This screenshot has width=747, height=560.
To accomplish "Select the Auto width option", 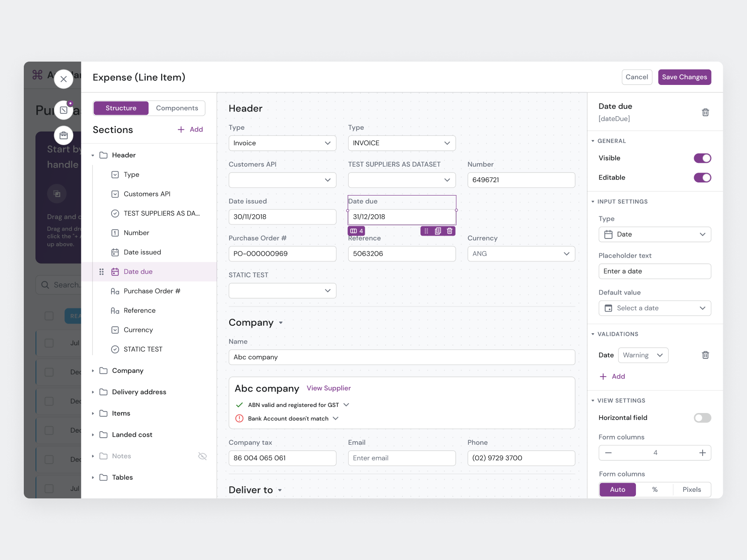I will (x=618, y=490).
